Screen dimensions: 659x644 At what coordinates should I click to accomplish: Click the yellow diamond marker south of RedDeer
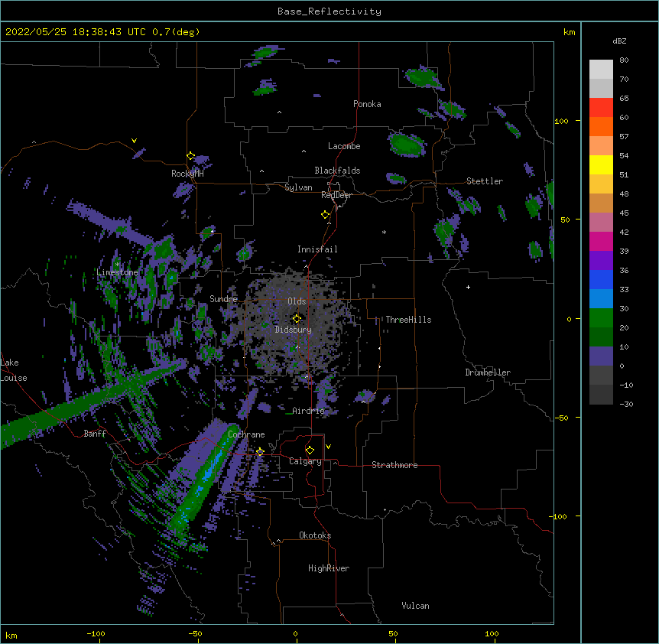(x=325, y=215)
